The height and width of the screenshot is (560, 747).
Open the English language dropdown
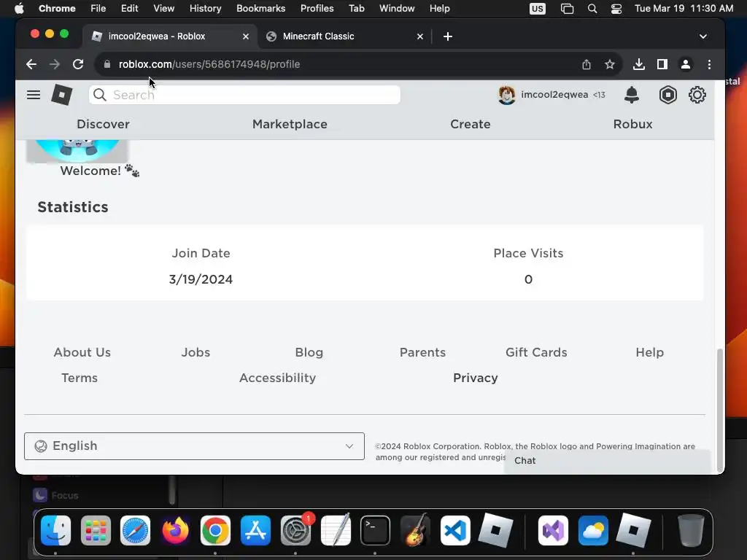[x=194, y=446]
